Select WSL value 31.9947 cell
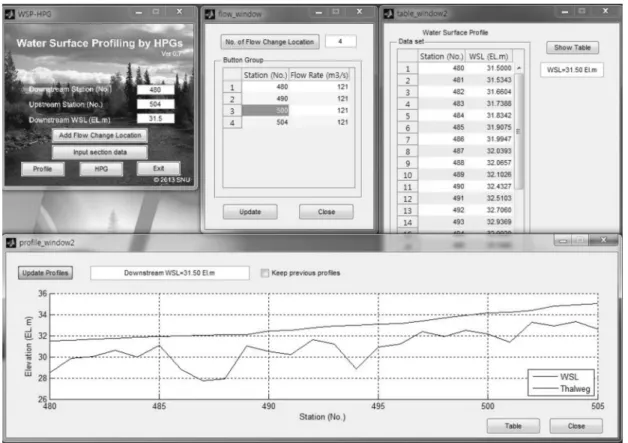The width and height of the screenshot is (628, 443). coord(489,139)
